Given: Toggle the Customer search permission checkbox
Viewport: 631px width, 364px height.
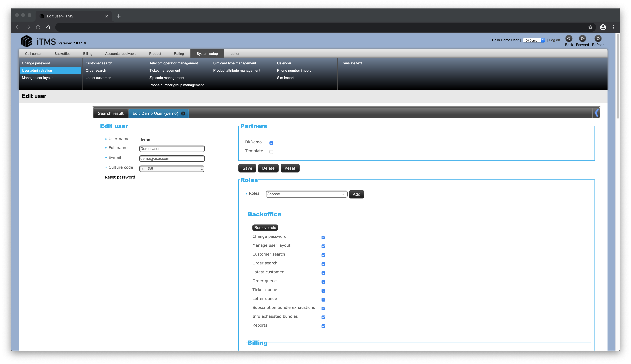Looking at the screenshot, I should pos(323,255).
